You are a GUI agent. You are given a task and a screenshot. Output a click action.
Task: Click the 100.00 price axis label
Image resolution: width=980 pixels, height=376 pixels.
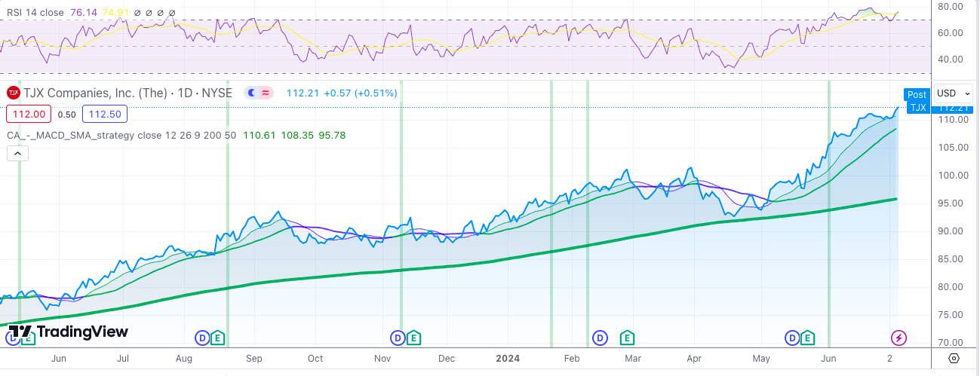click(x=953, y=175)
